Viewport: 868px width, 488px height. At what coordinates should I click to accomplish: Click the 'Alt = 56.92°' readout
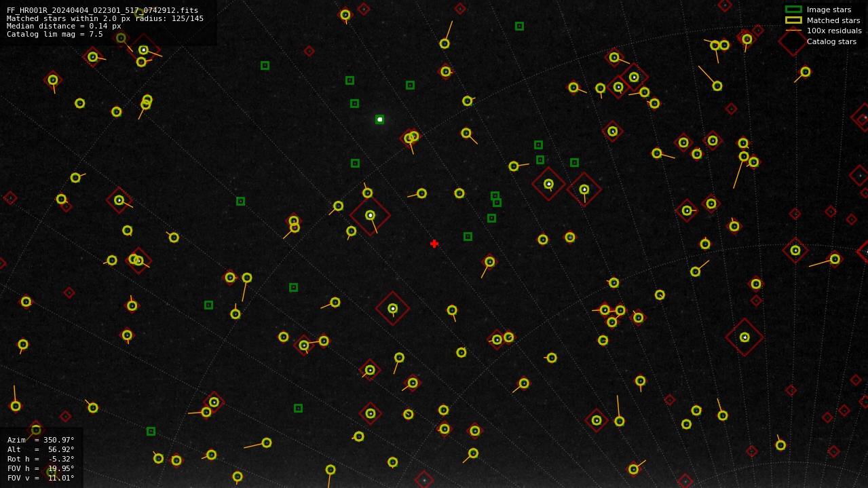41,449
